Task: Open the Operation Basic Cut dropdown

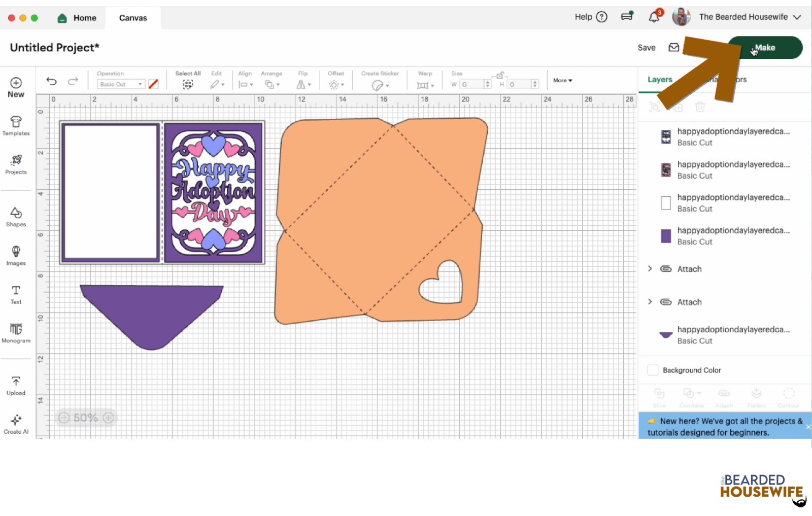Action: [121, 84]
